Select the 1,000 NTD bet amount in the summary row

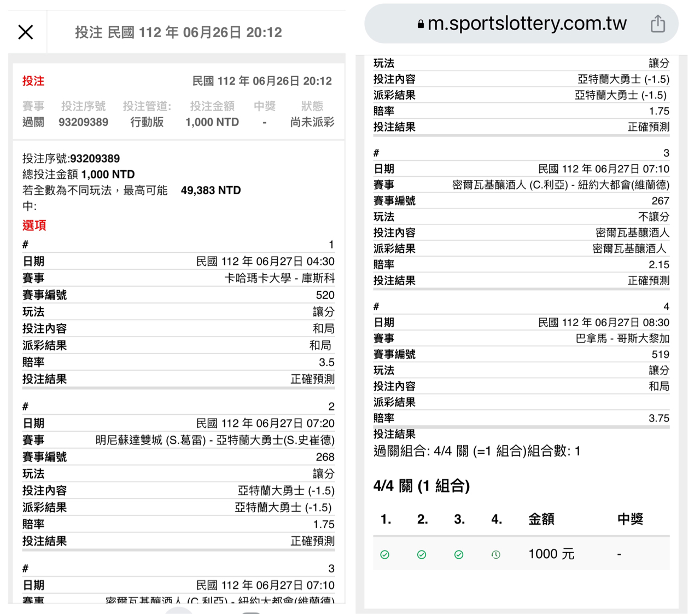pos(212,122)
